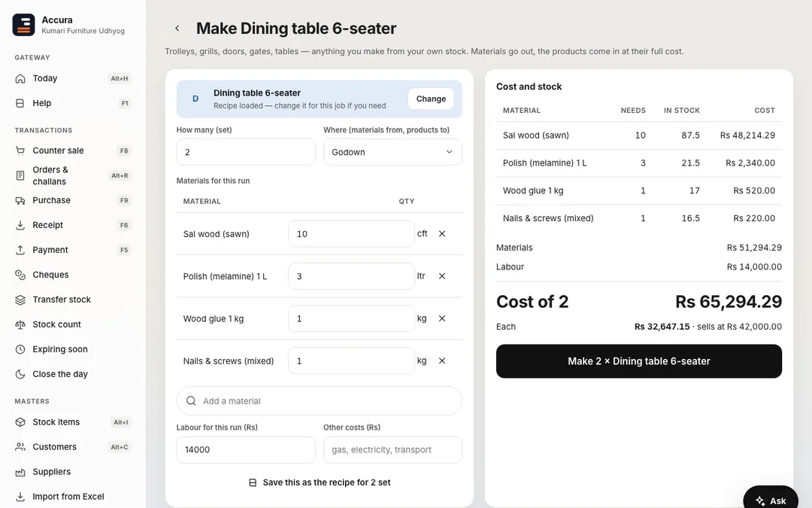Click the Other costs (Rs) field

[392, 450]
